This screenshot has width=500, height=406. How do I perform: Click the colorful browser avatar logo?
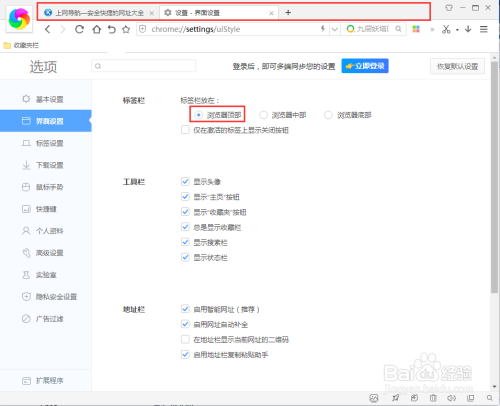click(x=19, y=19)
